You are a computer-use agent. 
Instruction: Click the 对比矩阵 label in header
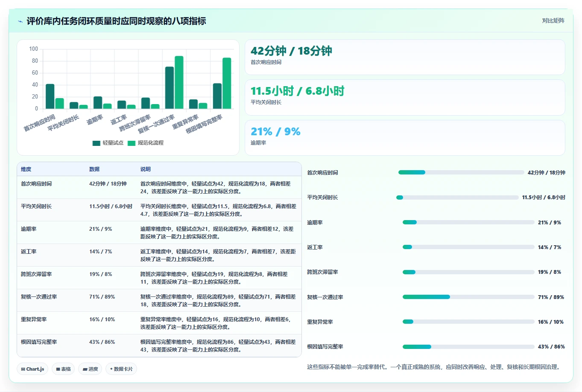pos(553,20)
